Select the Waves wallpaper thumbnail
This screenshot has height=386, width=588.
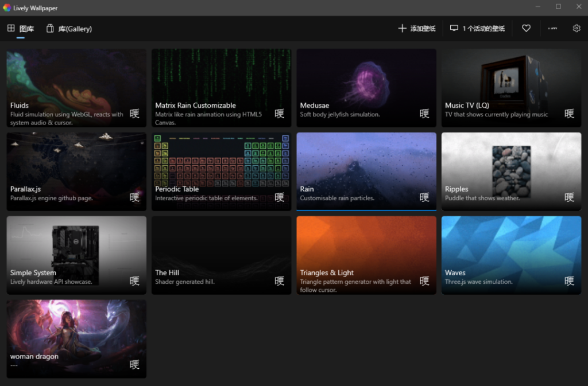click(x=511, y=255)
